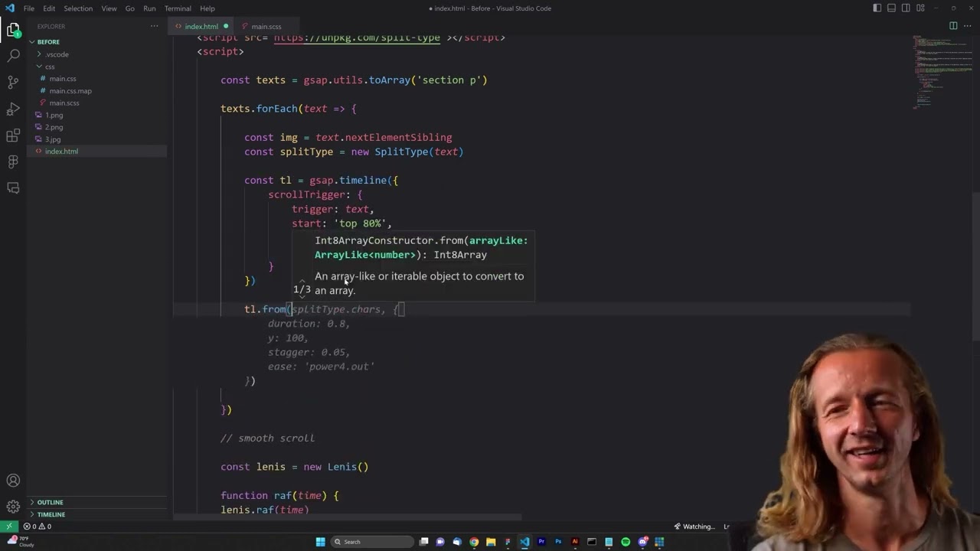Open Google Chrome from the taskbar

pyautogui.click(x=474, y=542)
